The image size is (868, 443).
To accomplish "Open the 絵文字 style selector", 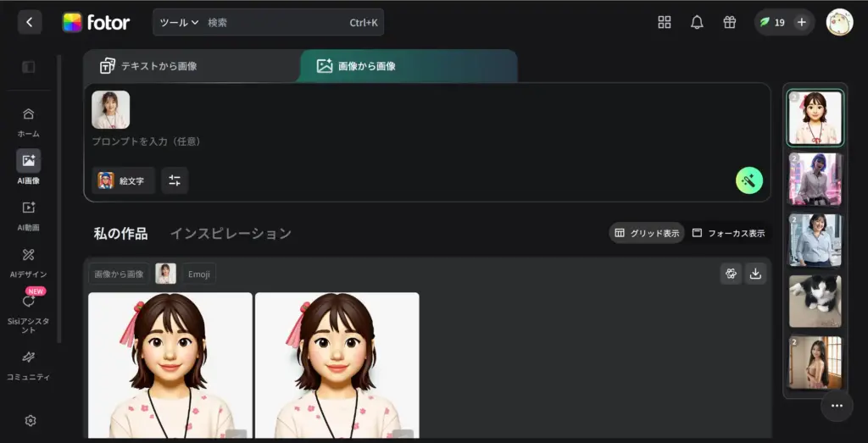I will tap(123, 180).
